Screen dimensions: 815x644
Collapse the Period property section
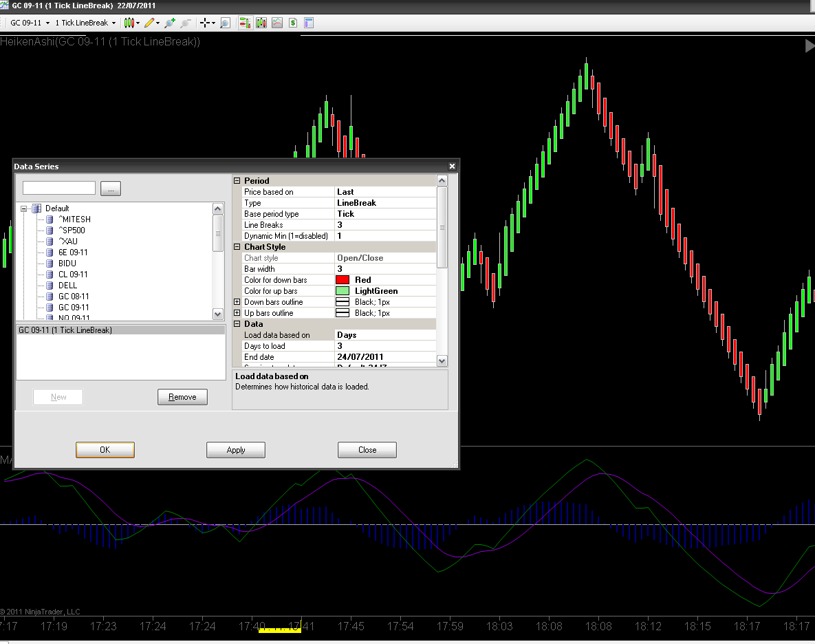(237, 181)
